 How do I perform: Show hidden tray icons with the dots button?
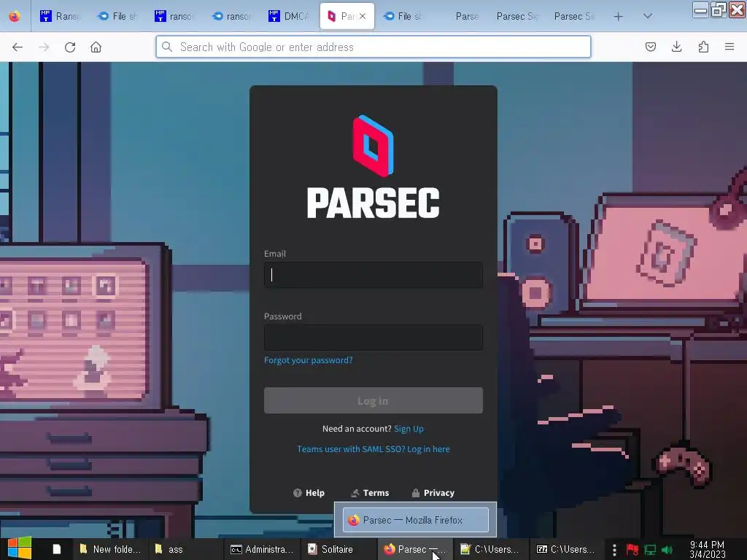pyautogui.click(x=614, y=550)
